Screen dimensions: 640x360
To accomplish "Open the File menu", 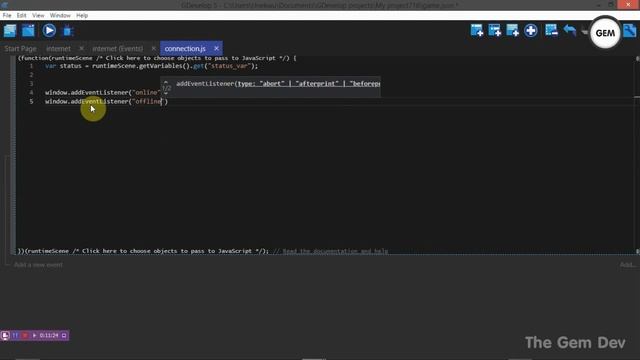I will 7,16.
